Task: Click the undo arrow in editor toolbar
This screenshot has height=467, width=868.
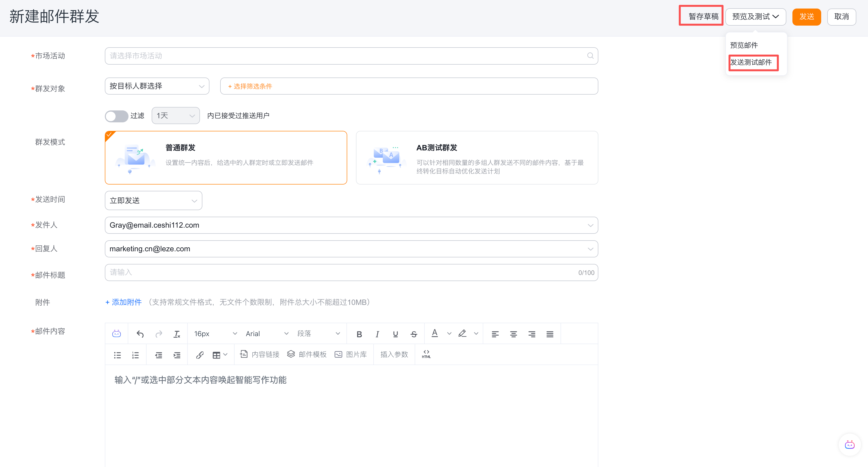Action: pos(140,334)
